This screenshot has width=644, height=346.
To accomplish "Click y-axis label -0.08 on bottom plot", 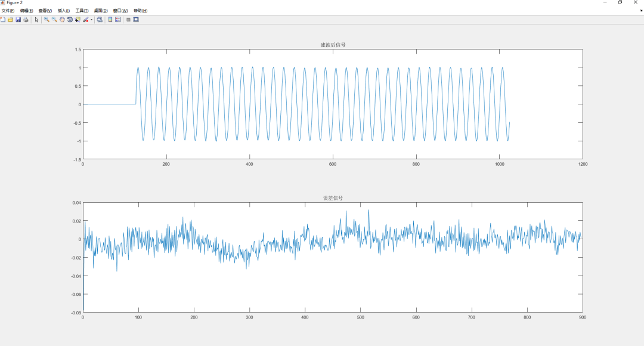I will pyautogui.click(x=76, y=313).
